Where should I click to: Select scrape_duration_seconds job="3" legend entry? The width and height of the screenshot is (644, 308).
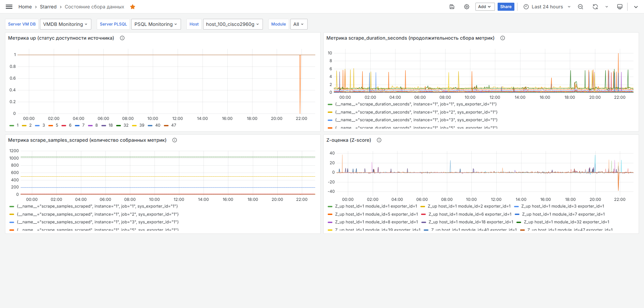point(416,120)
